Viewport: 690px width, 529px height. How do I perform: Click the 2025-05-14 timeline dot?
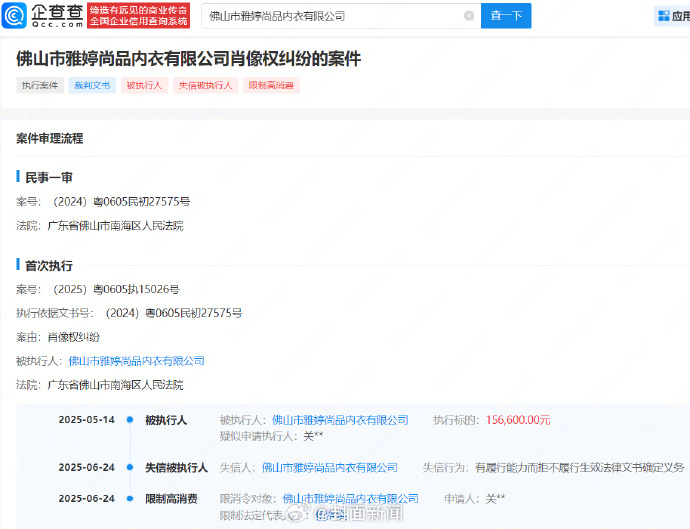pyautogui.click(x=130, y=420)
